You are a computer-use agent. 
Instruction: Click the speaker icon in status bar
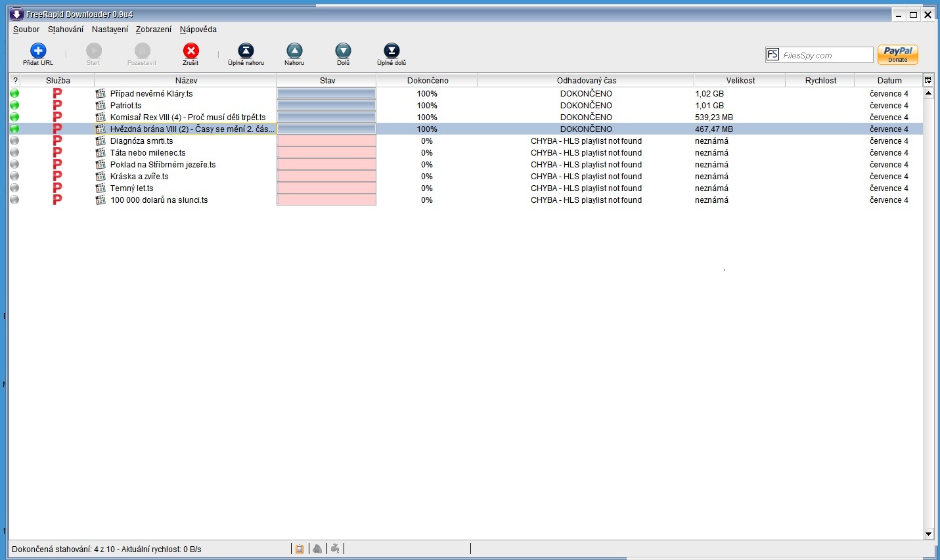point(317,549)
